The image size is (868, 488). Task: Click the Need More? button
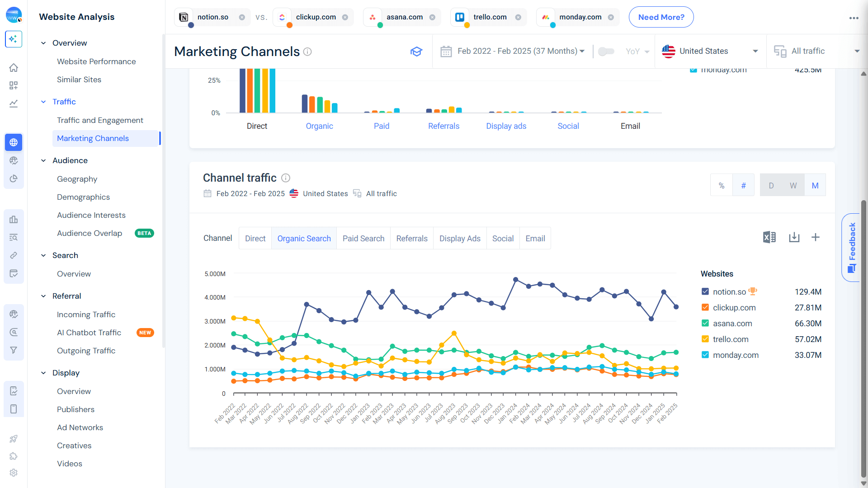pyautogui.click(x=661, y=17)
